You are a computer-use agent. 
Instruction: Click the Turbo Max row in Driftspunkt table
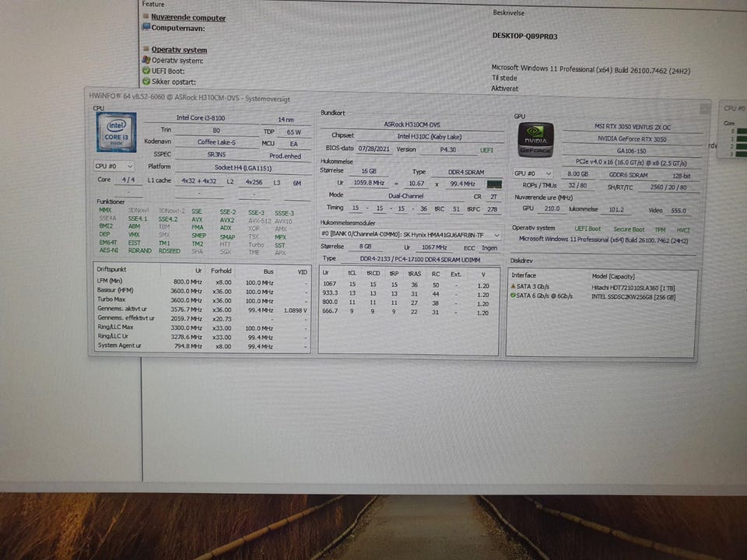[202, 300]
